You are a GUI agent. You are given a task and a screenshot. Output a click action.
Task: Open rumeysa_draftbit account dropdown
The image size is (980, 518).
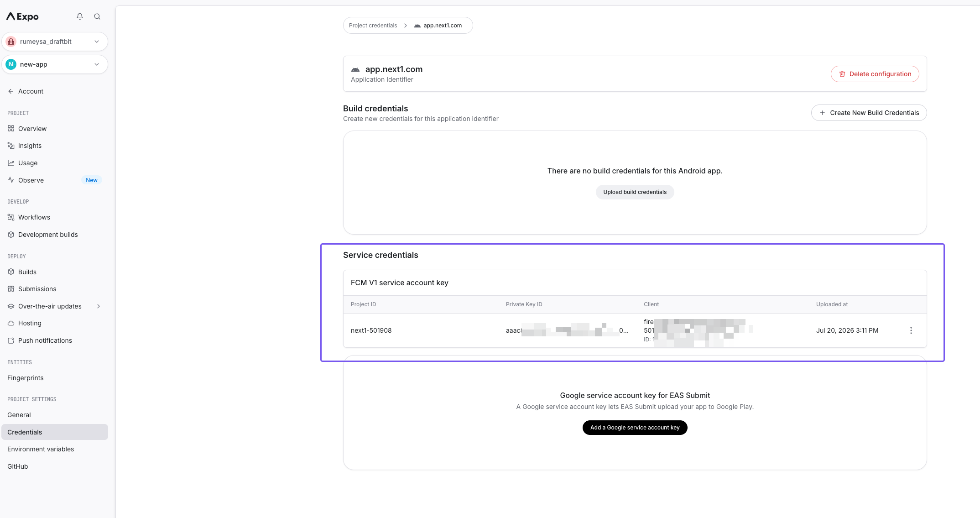tap(55, 42)
